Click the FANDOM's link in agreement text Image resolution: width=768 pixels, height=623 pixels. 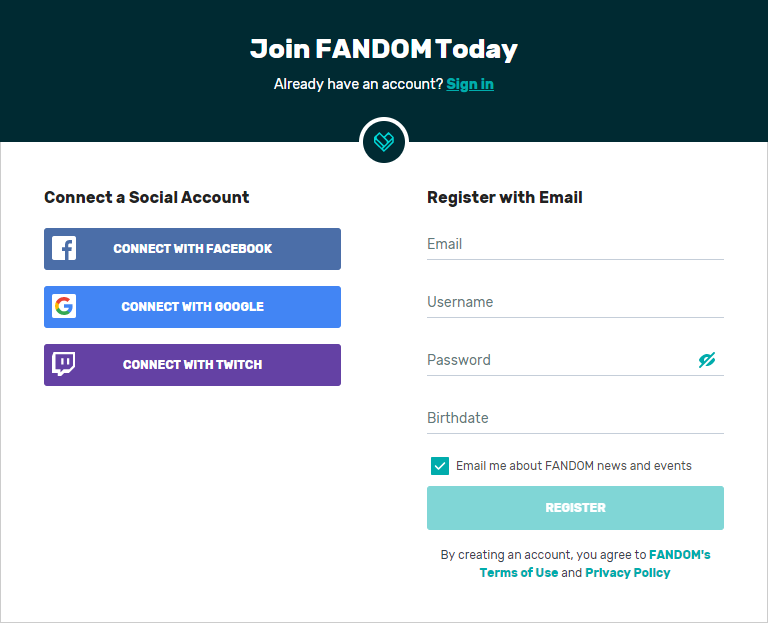(x=679, y=554)
